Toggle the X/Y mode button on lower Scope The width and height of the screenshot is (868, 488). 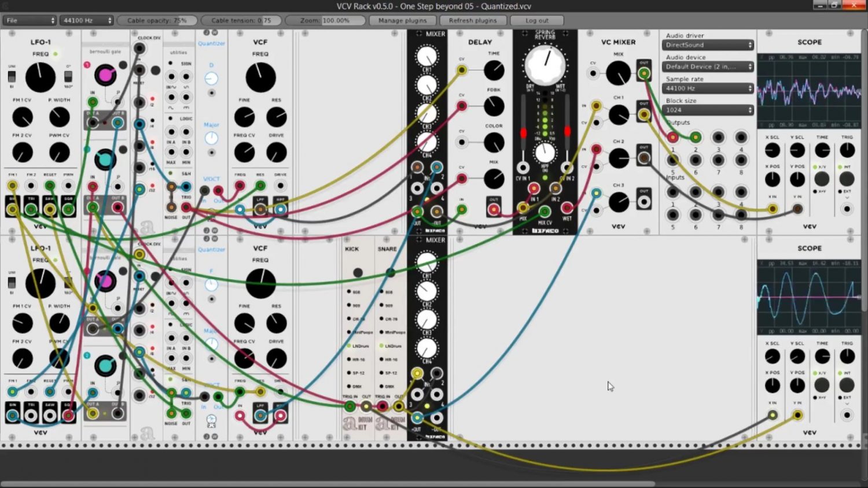point(822,385)
